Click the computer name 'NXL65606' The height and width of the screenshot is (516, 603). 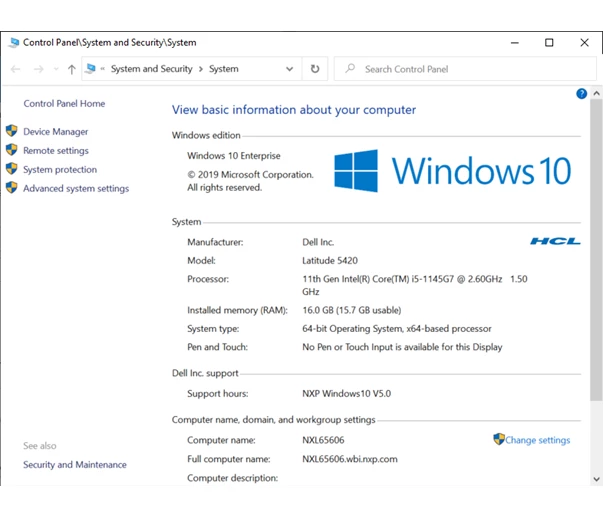(x=323, y=440)
